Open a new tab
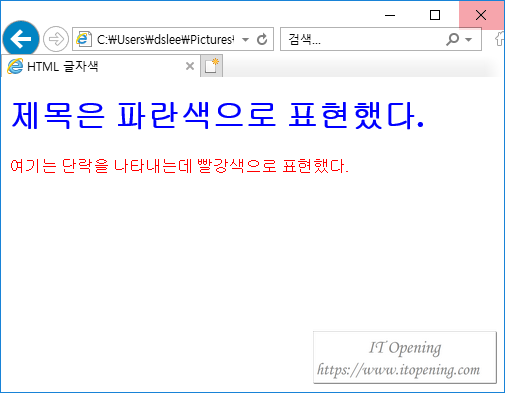 pyautogui.click(x=211, y=66)
